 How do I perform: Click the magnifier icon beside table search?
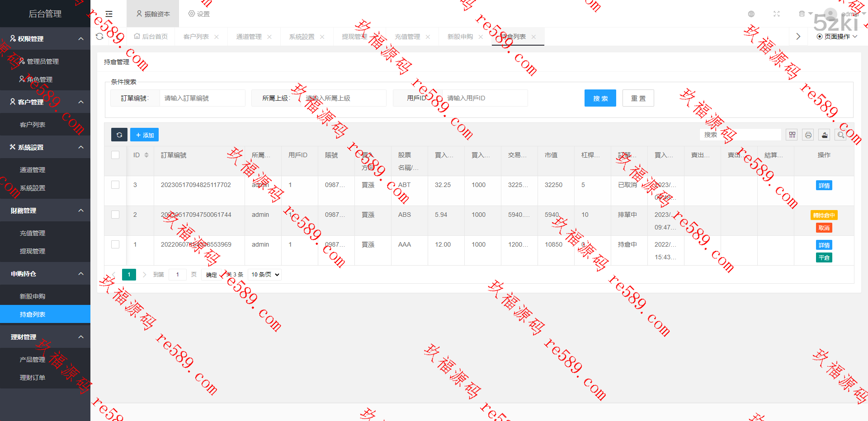tap(840, 135)
